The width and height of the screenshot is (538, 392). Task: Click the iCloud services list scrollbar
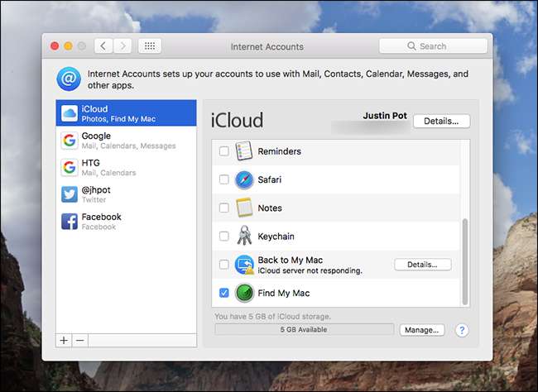pos(465,261)
